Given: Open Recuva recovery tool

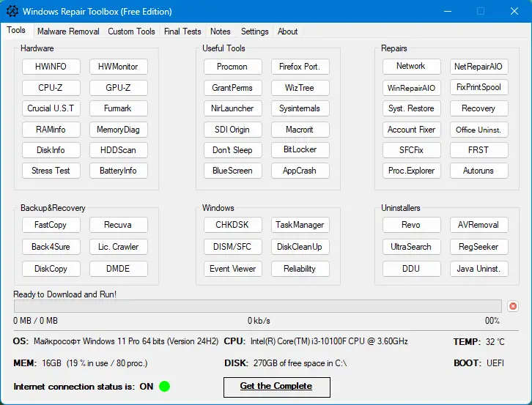Looking at the screenshot, I should pos(119,225).
